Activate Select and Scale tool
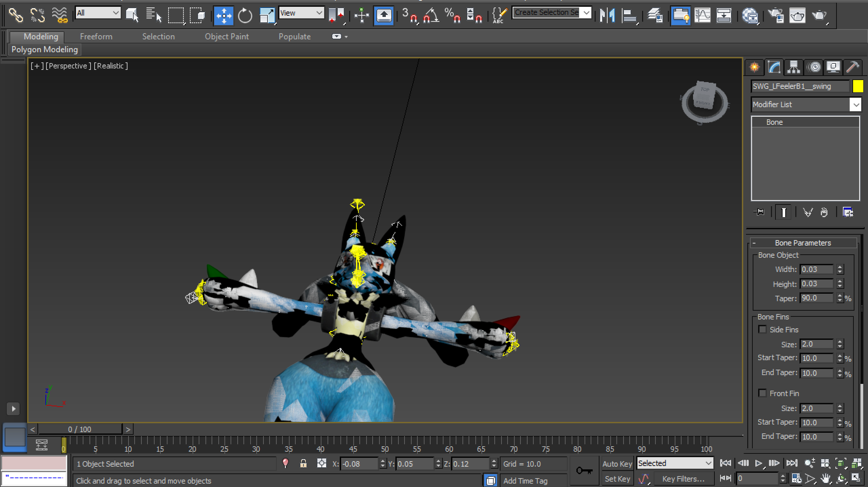The width and height of the screenshot is (868, 487). pos(267,15)
